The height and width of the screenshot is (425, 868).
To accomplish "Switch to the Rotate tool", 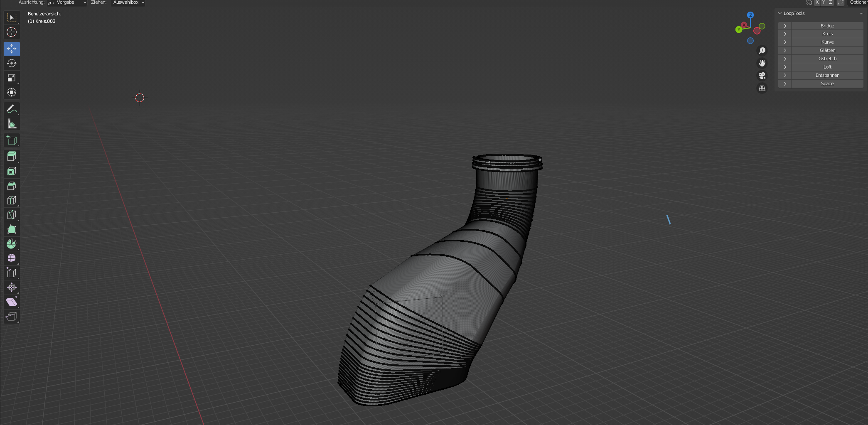I will [x=12, y=63].
